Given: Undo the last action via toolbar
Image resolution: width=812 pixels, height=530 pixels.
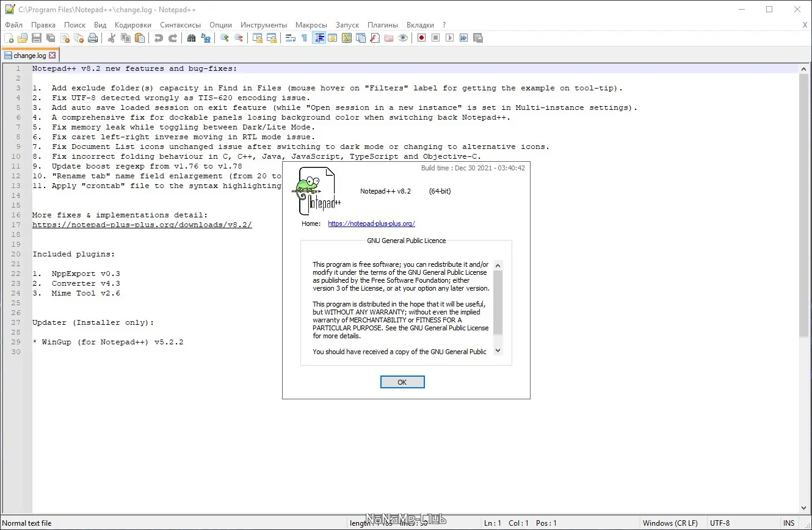Looking at the screenshot, I should pyautogui.click(x=159, y=38).
